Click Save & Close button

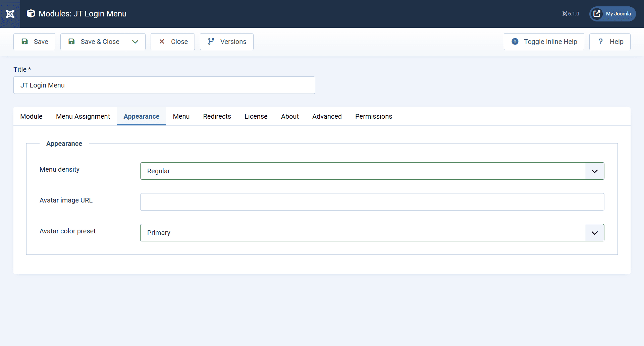[93, 42]
